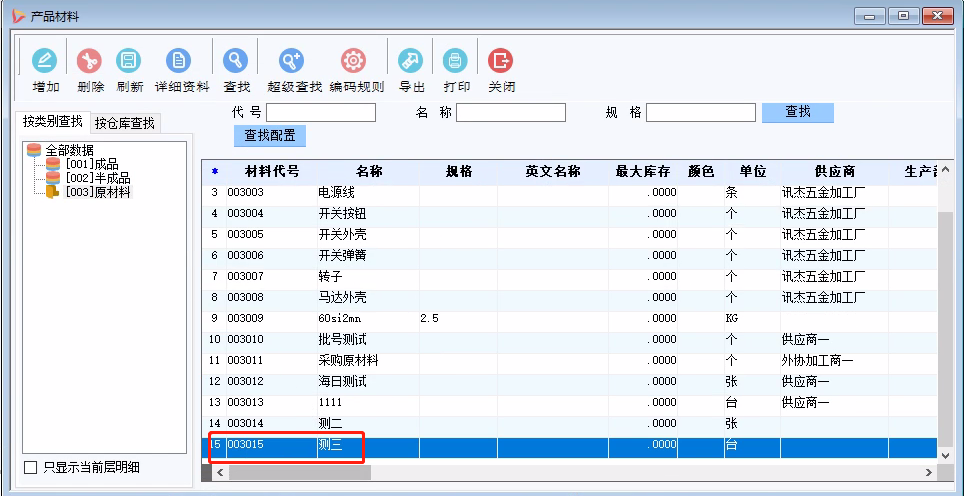Click the blue asterisk column header
The width and height of the screenshot is (964, 496).
[x=215, y=172]
